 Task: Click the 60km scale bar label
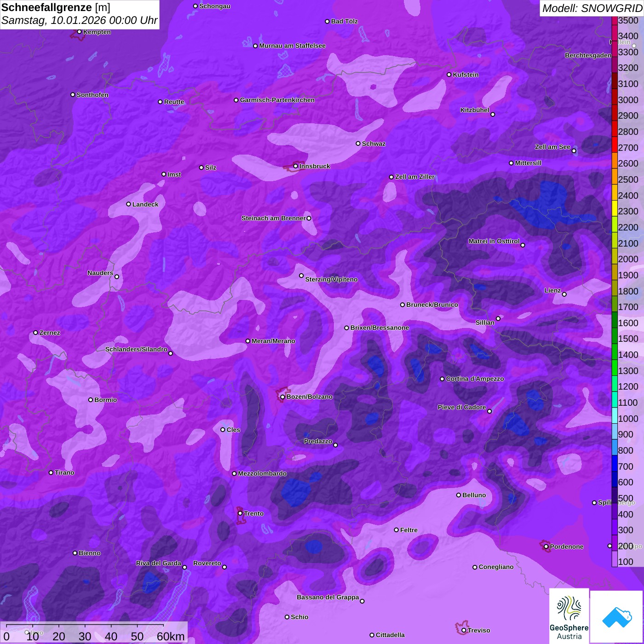click(171, 637)
